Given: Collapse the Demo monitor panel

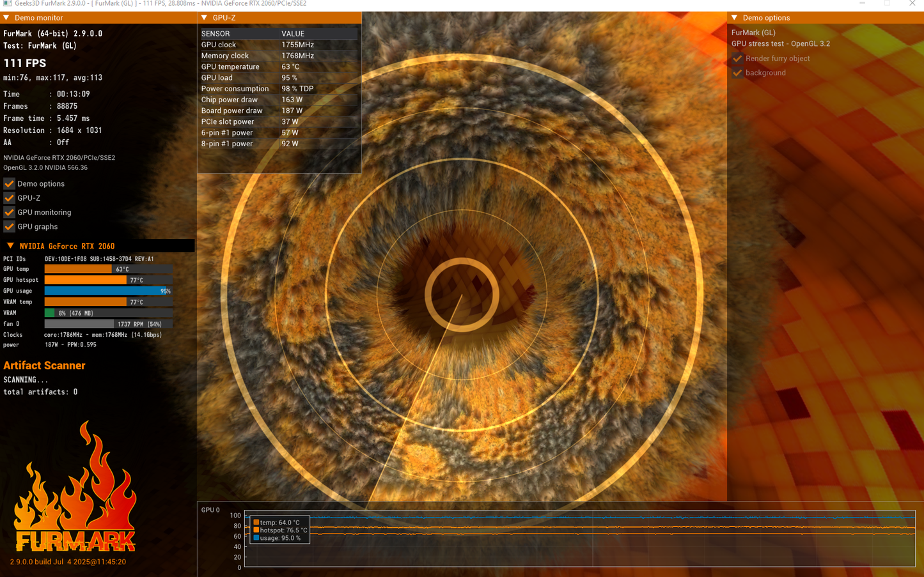Looking at the screenshot, I should pyautogui.click(x=6, y=18).
